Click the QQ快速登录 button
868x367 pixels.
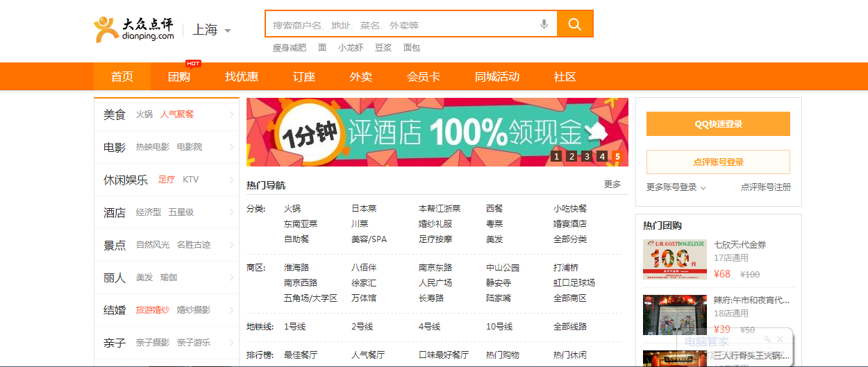point(718,124)
